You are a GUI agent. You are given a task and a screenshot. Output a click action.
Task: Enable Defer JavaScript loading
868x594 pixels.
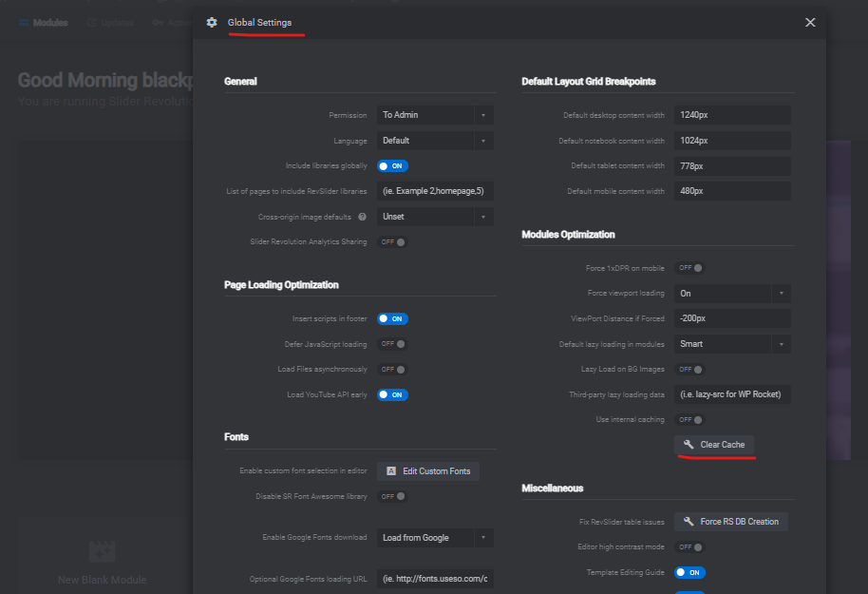(x=392, y=344)
